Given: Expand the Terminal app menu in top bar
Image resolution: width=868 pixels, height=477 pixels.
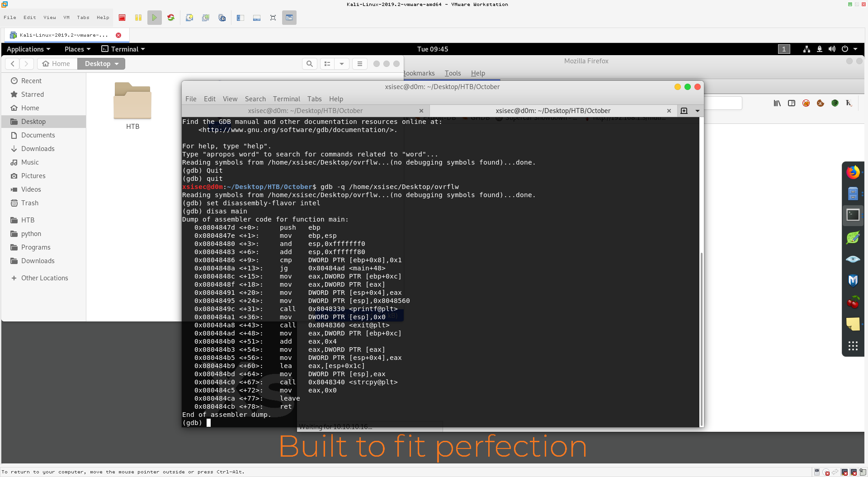Looking at the screenshot, I should point(123,49).
